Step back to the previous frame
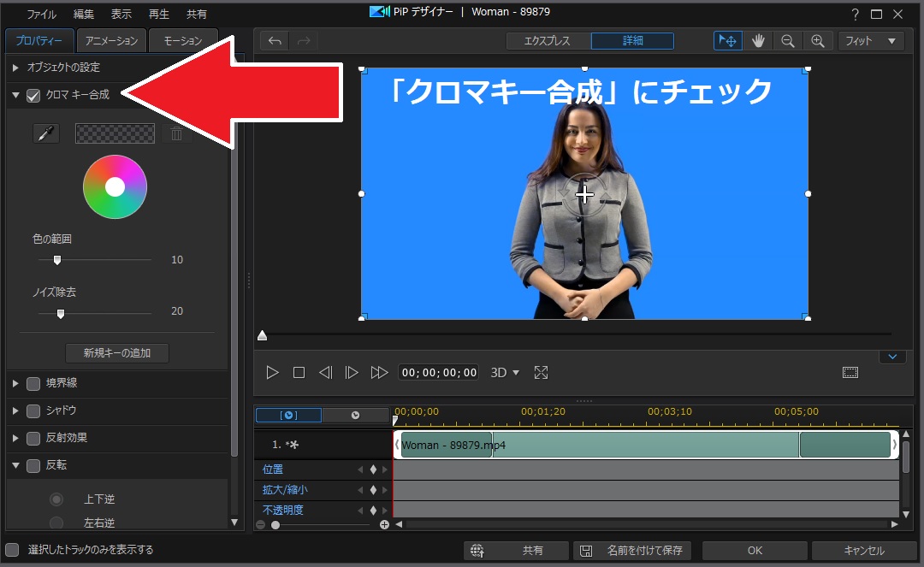924x567 pixels. [325, 372]
